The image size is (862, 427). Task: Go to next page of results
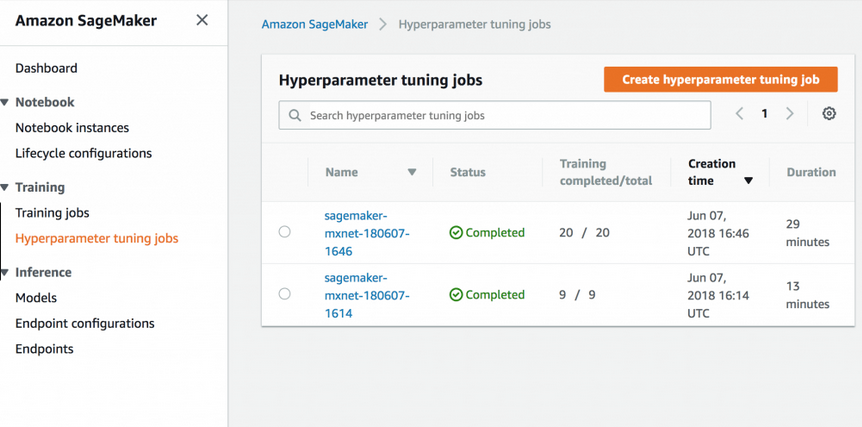(789, 114)
